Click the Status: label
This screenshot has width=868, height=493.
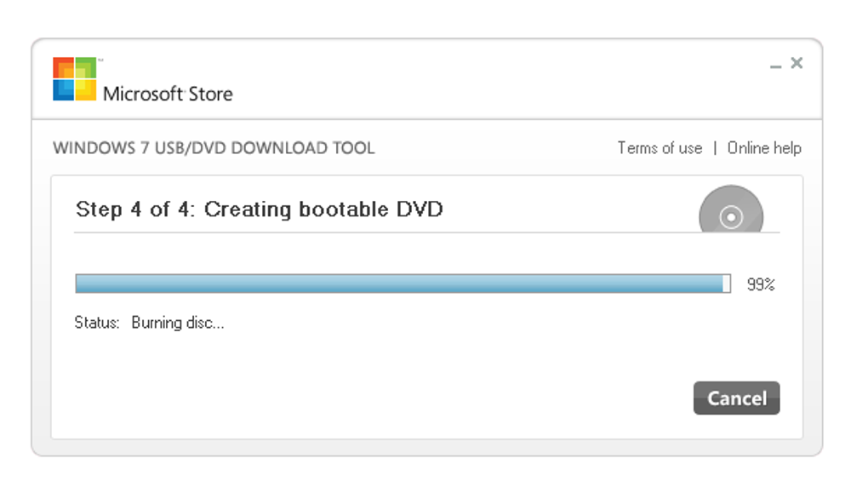(97, 323)
